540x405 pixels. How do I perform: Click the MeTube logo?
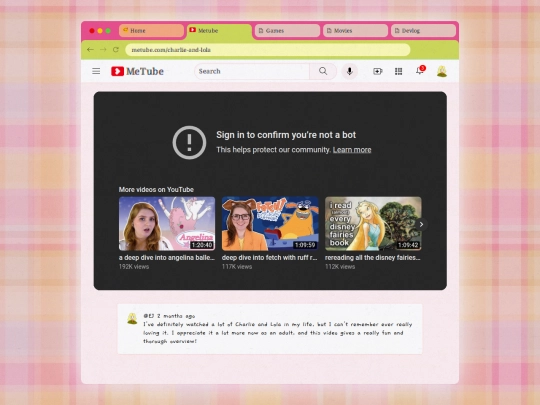[137, 71]
